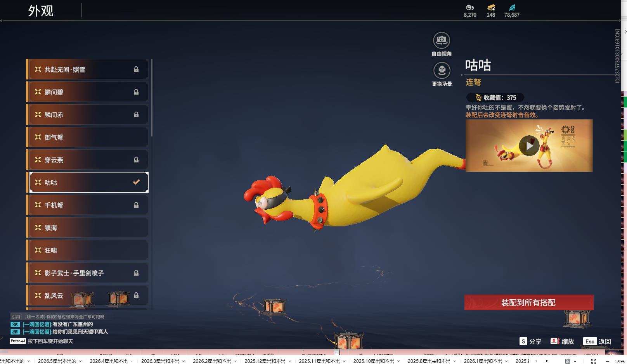This screenshot has width=627, height=364.
Task: Open sheet tab 2026.5卖出不出的
Action: (57, 361)
